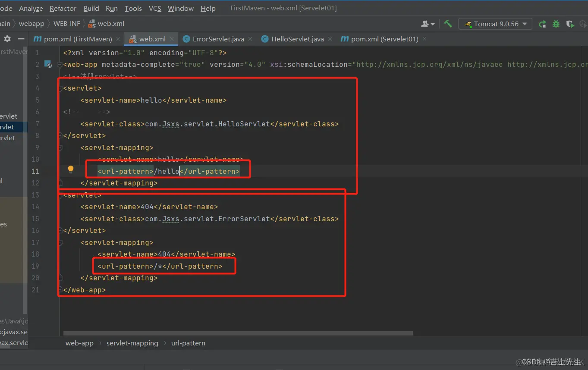Hide the Project tool window with minus icon
This screenshot has height=370, width=588.
(21, 39)
